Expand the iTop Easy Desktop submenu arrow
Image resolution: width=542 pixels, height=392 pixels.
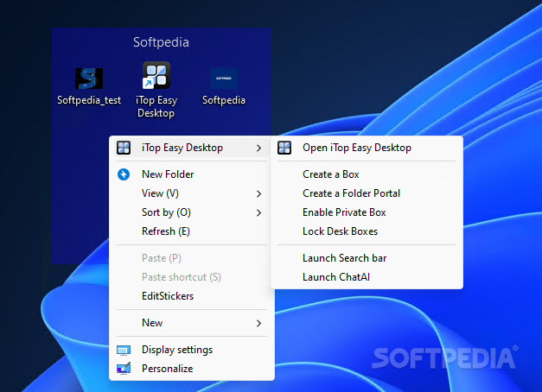tap(259, 149)
